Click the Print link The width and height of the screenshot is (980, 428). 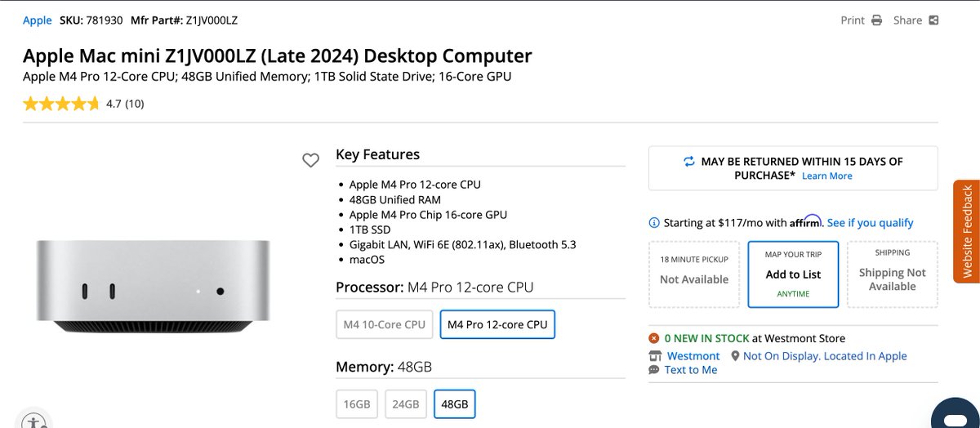[x=853, y=20]
